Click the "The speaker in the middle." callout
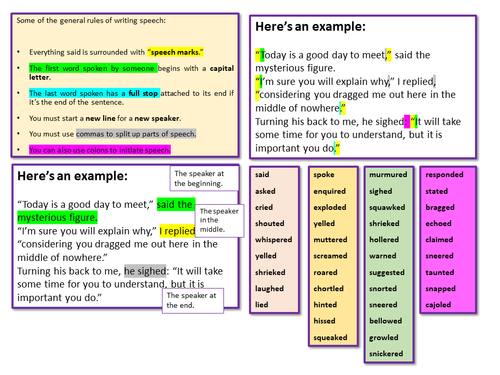Image resolution: width=500 pixels, height=375 pixels. pyautogui.click(x=219, y=220)
